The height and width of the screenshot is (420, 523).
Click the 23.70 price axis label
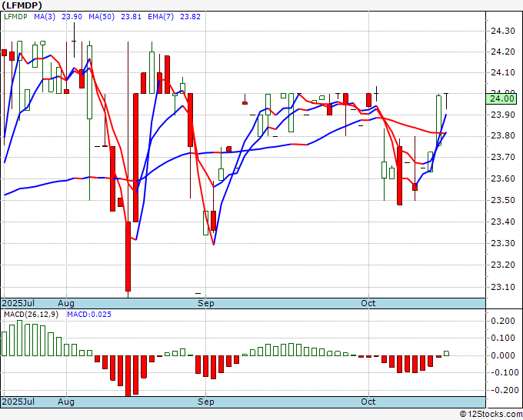coord(503,157)
